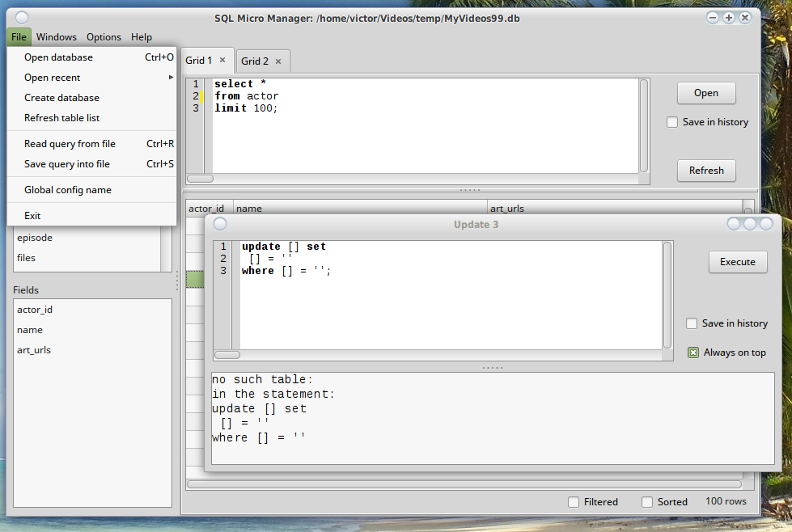Click the horizontal scrollbar below the query editor

pyautogui.click(x=199, y=178)
